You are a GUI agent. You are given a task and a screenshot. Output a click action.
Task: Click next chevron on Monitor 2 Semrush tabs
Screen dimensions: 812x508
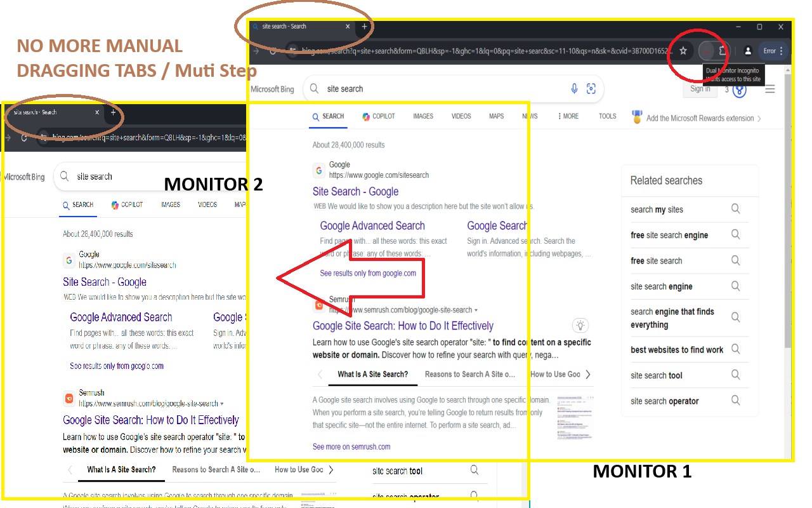point(331,470)
